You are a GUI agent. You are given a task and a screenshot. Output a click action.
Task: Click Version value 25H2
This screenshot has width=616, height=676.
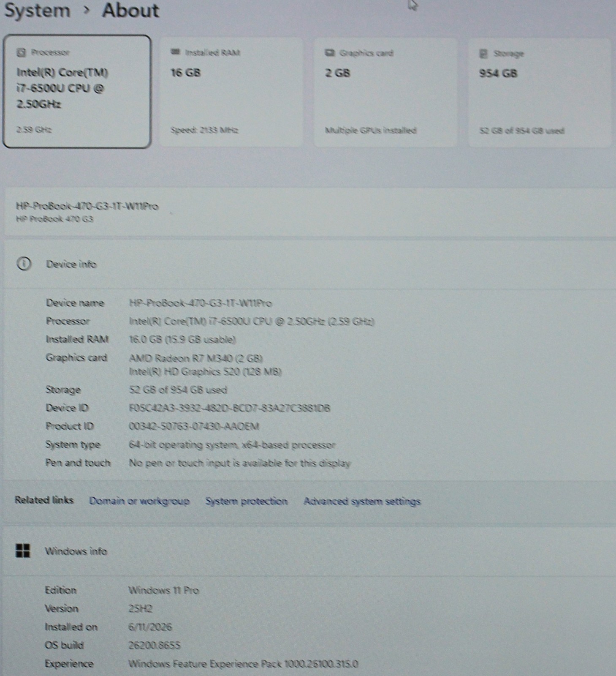pyautogui.click(x=141, y=609)
